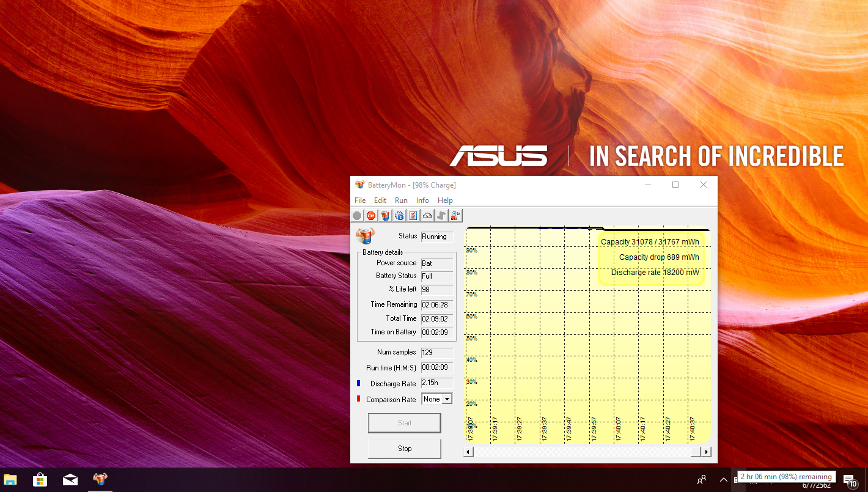
Task: Click the Power source field showing Bat
Action: (x=437, y=263)
